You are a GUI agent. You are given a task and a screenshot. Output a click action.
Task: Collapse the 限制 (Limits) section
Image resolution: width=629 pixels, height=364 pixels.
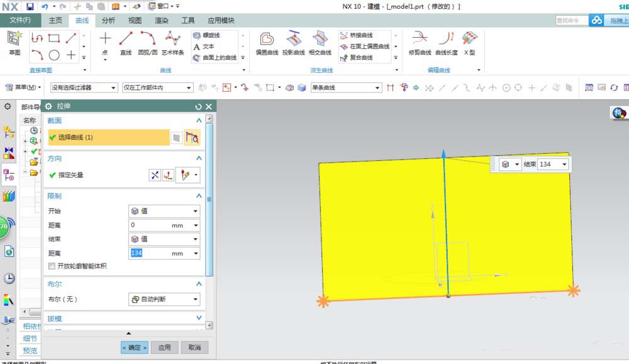coord(199,197)
